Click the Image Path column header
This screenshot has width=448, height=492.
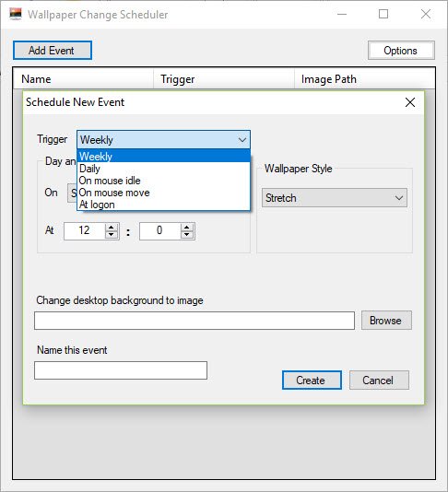click(x=365, y=79)
